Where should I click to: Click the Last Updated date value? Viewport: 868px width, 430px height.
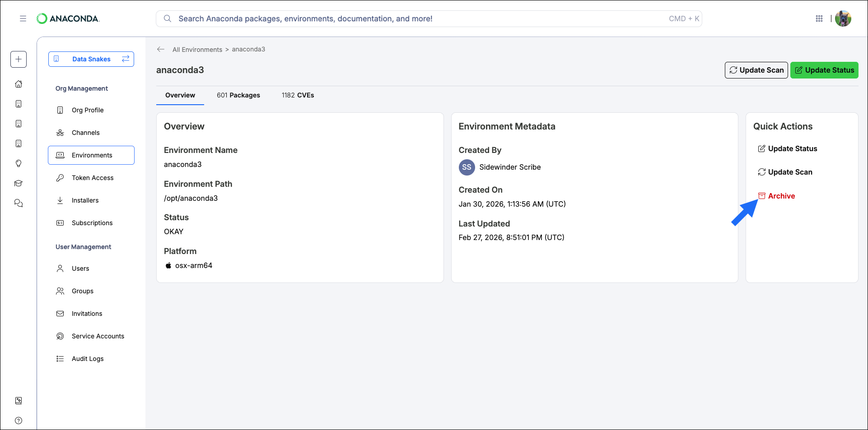click(511, 237)
